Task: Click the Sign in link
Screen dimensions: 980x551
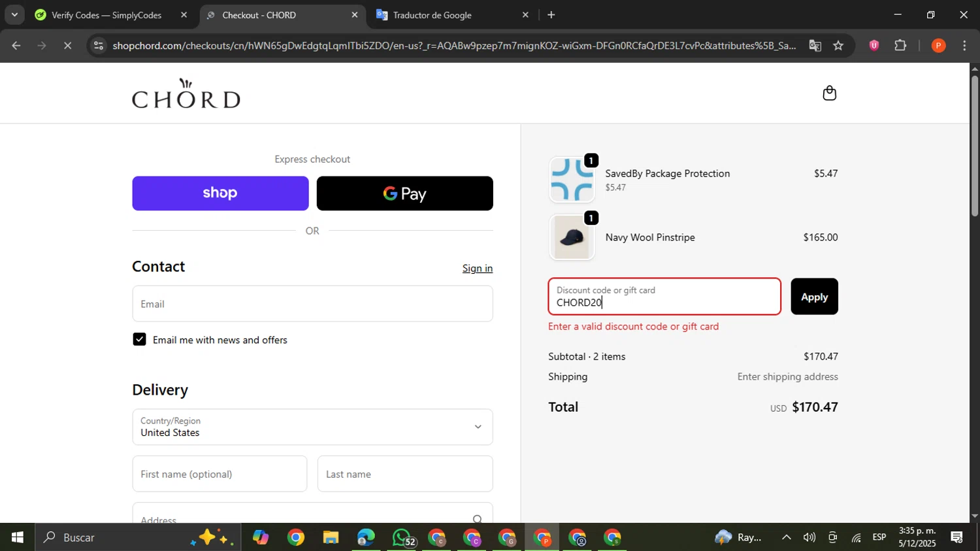Action: pyautogui.click(x=478, y=268)
